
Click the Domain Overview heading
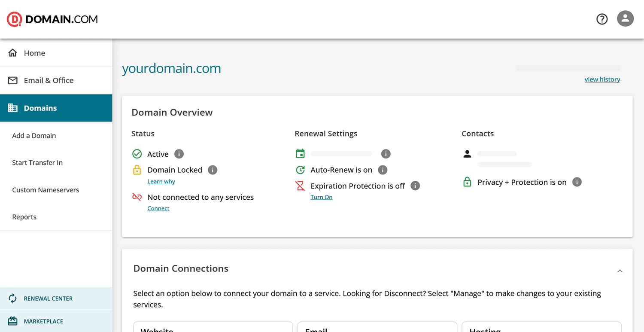click(172, 113)
